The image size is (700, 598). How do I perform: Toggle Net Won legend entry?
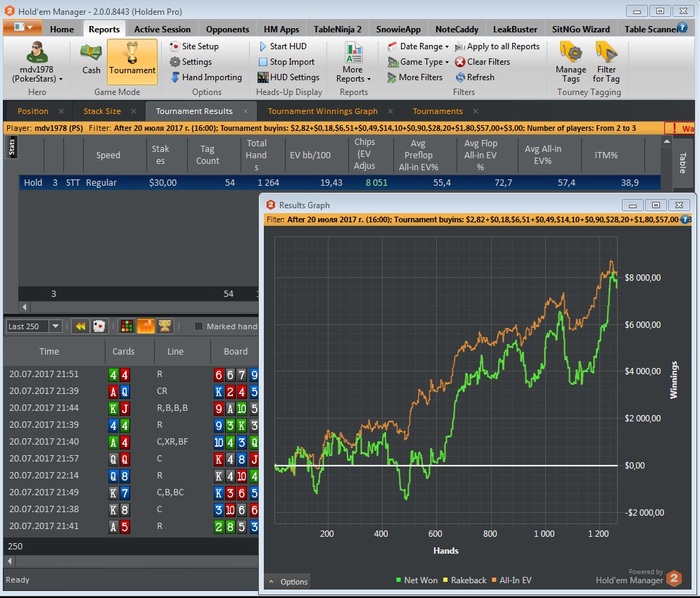(417, 580)
